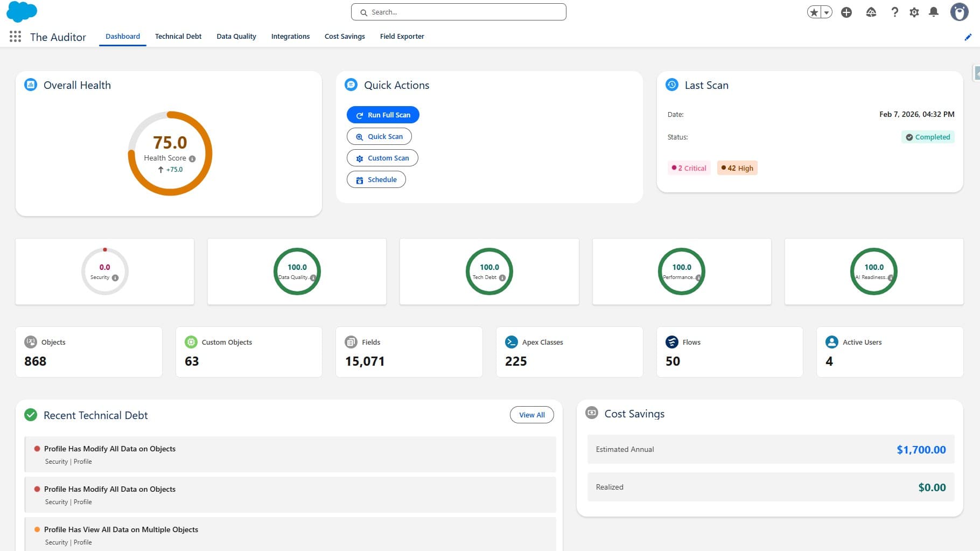The width and height of the screenshot is (980, 551).
Task: Open the user profile avatar
Action: (959, 12)
